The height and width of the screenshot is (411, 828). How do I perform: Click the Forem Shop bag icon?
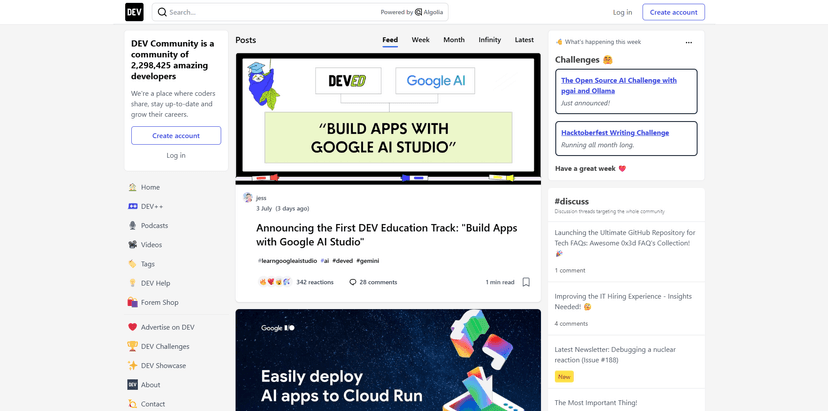(x=133, y=302)
